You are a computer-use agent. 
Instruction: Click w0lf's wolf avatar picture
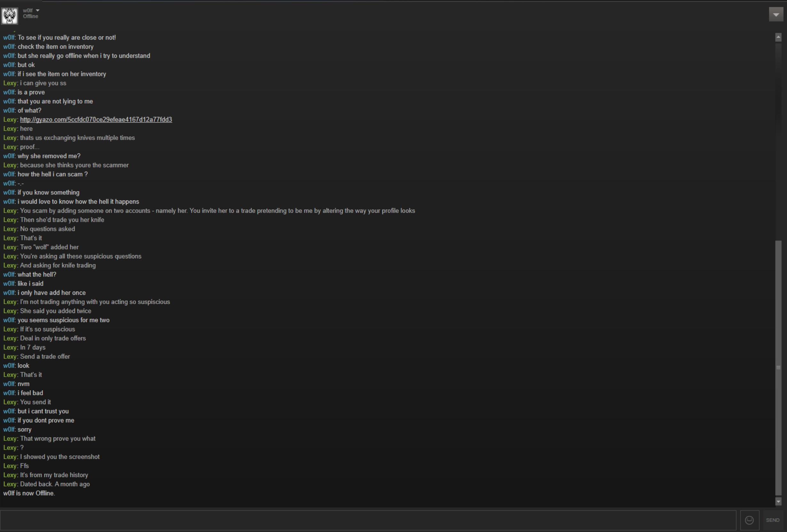10,16
